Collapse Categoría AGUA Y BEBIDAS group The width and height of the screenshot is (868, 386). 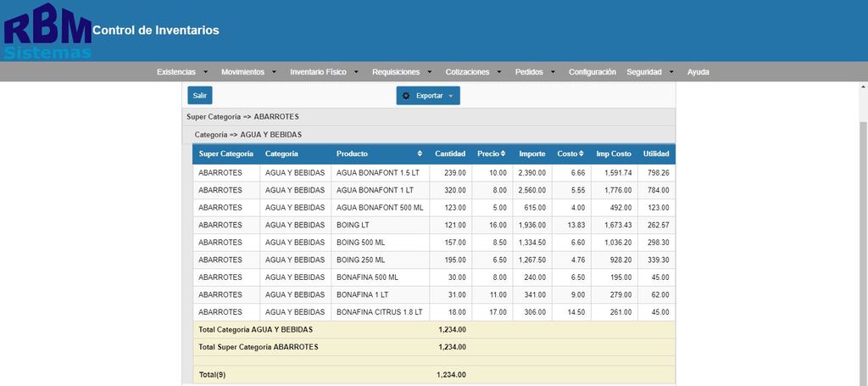click(x=429, y=135)
